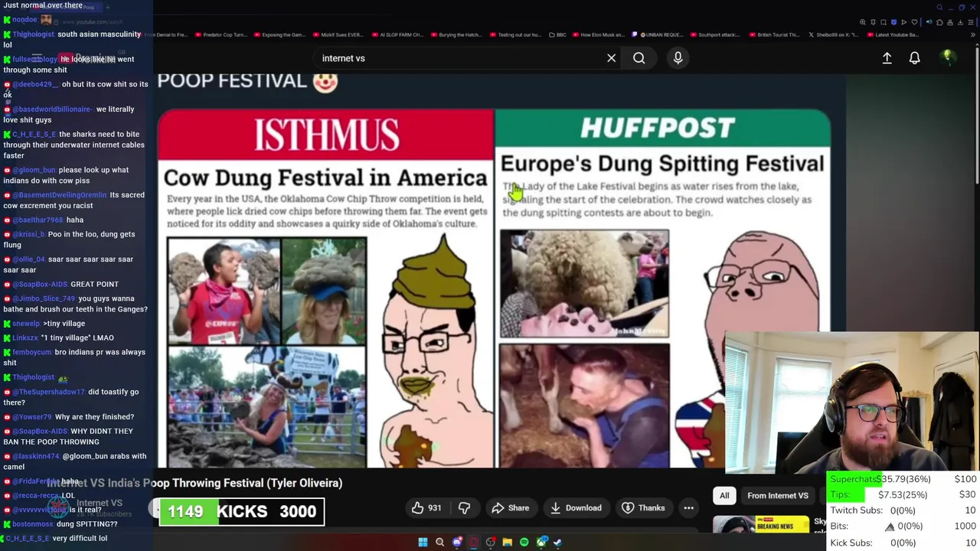Open Discord from the taskbar
The image size is (980, 551).
[457, 542]
